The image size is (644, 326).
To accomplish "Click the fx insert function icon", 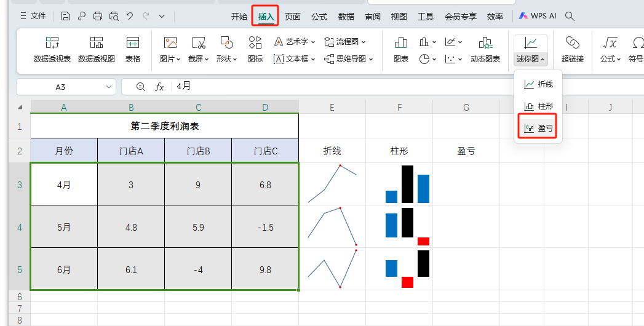I will click(159, 87).
